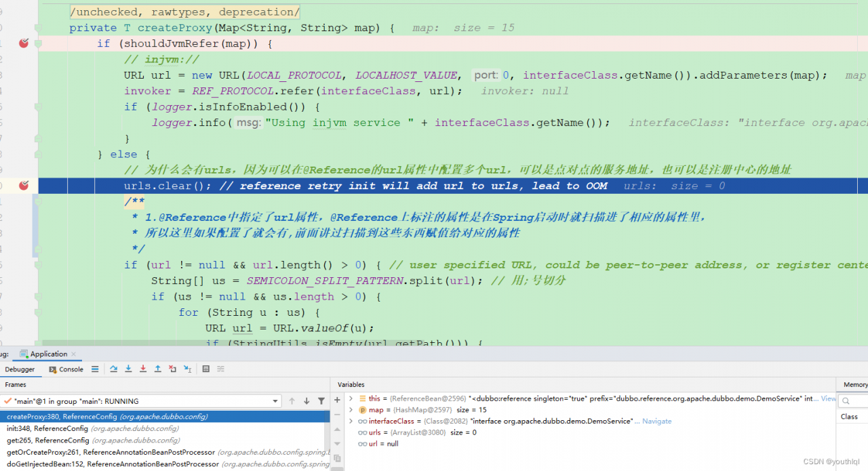
Task: Select frame createProxy:380, ReferenceConfig
Action: (165, 417)
